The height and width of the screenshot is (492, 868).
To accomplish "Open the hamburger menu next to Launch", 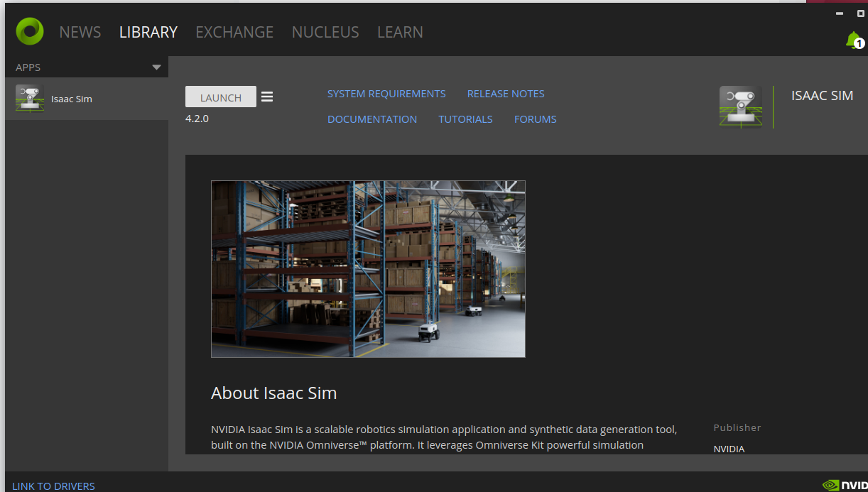I will (x=267, y=97).
